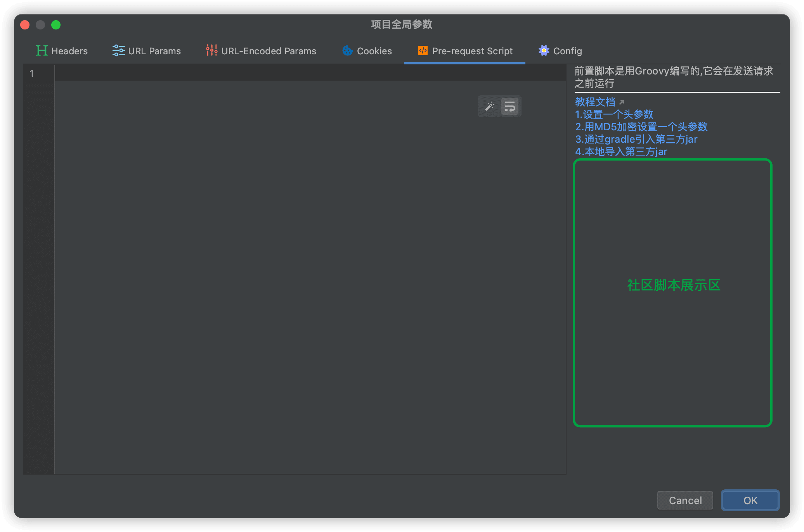Click the orange Pre-request Script code icon
Viewport: 804px width, 532px height.
click(422, 50)
